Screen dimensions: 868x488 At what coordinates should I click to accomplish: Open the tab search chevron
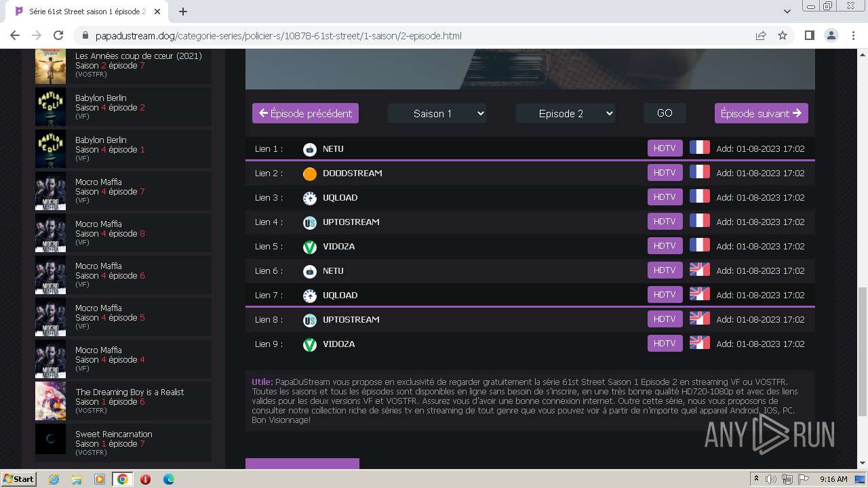tap(787, 12)
